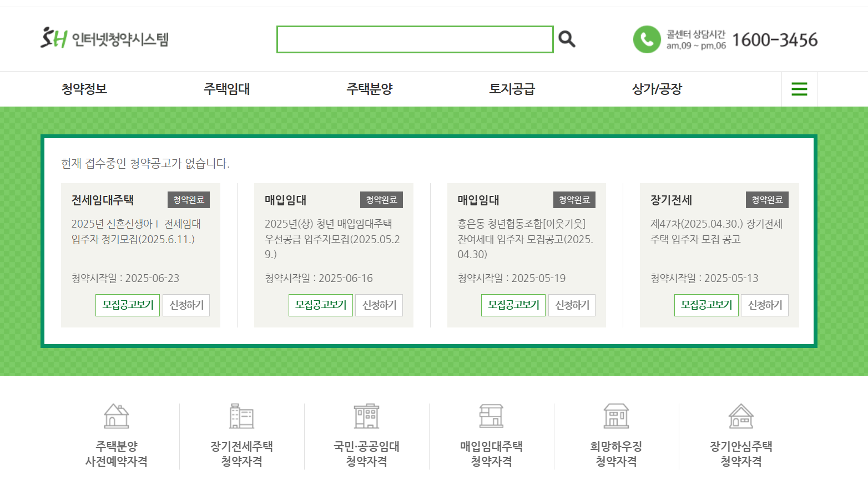The image size is (868, 489).
Task: Click the 매입임대주택 청약자격 icon
Action: [x=492, y=416]
